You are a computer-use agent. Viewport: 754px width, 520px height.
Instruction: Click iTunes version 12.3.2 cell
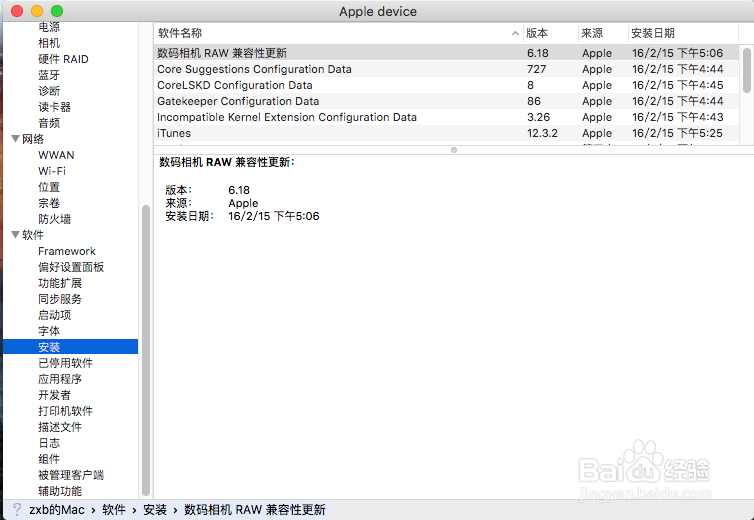coord(542,133)
